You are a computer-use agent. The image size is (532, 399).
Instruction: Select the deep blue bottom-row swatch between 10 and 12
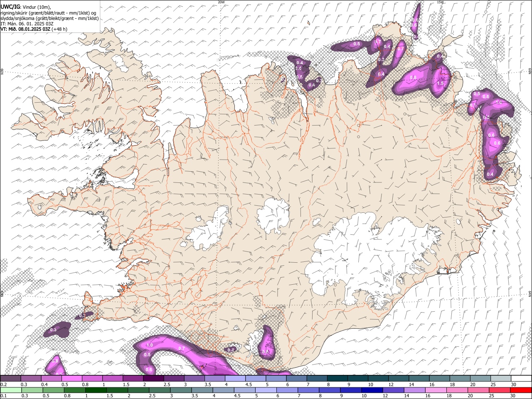click(372, 390)
